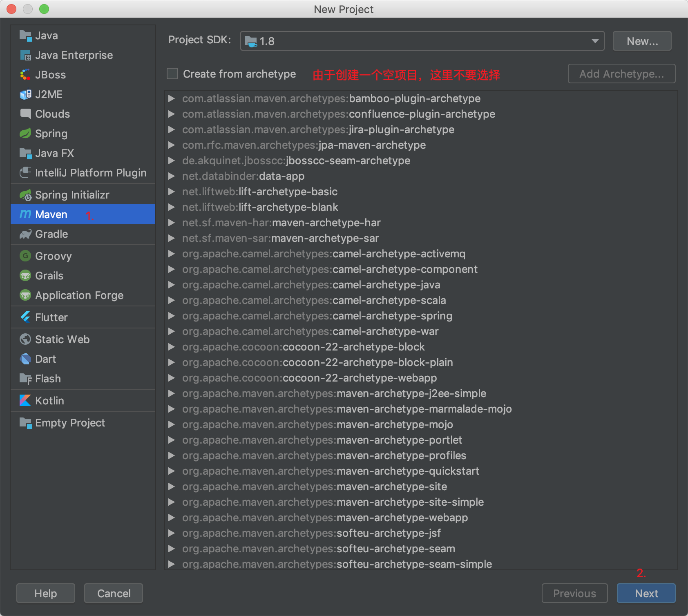Click the Spring leaf icon
Viewport: 688px width, 616px height.
click(25, 134)
